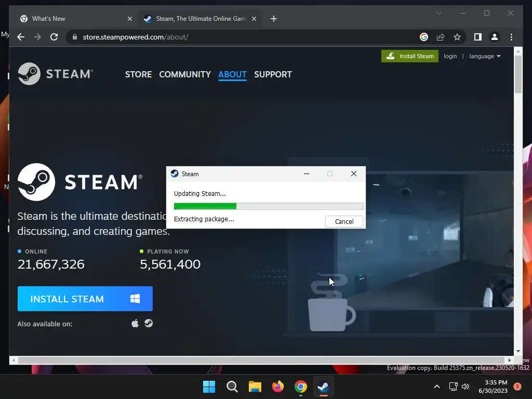Click the scrollbar up arrow
532x399 pixels.
pos(518,51)
